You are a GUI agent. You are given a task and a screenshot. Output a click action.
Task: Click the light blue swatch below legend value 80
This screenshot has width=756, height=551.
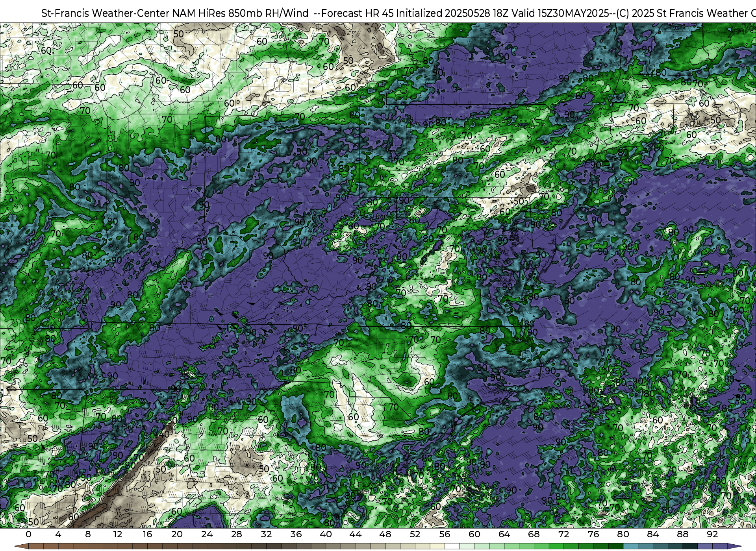[630, 546]
